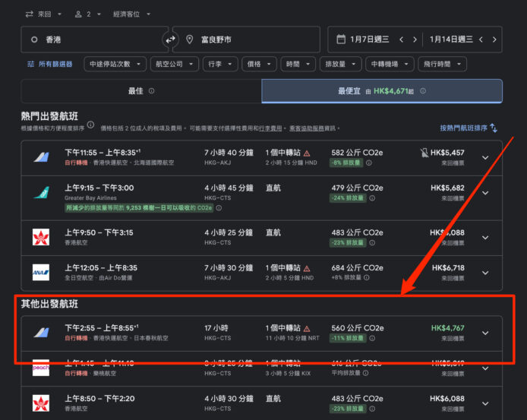Viewport: 527px width, 420px height.
Task: Open the 價格 price filter
Action: click(x=259, y=64)
